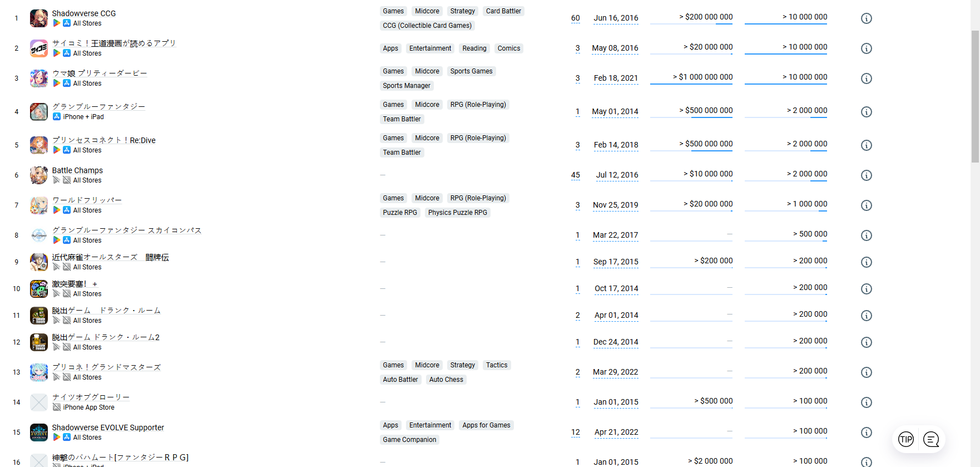Image resolution: width=980 pixels, height=467 pixels.
Task: Open info icon for スカイコンパス row
Action: 866,235
